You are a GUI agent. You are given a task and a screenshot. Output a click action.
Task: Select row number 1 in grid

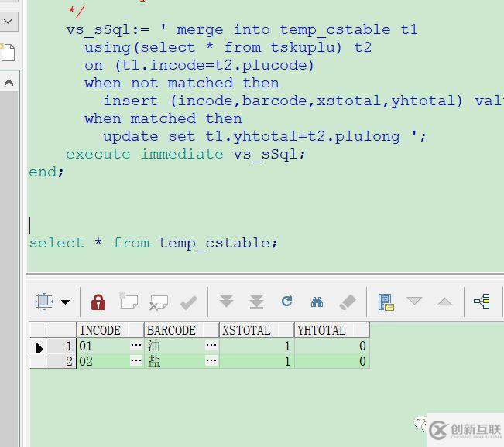pos(60,346)
